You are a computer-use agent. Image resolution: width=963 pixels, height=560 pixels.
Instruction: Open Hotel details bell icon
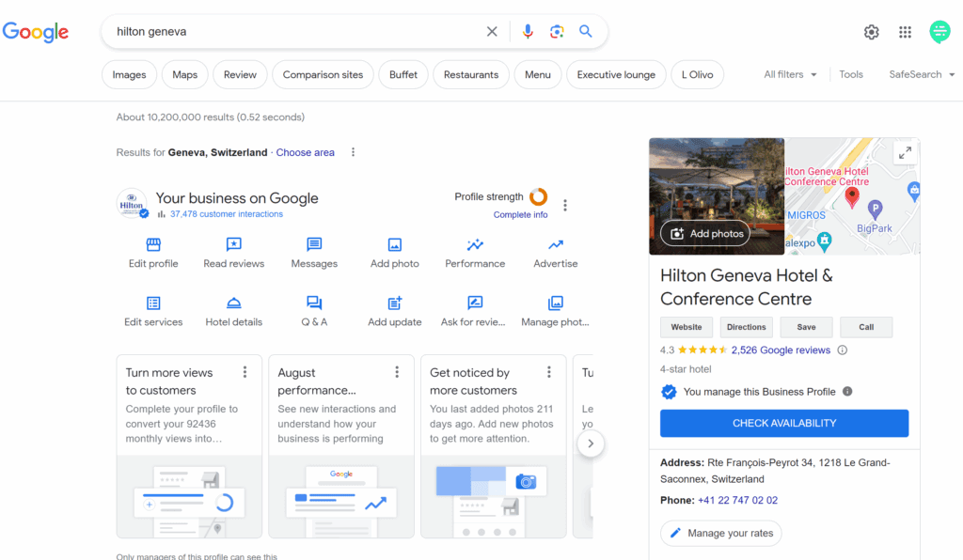[x=234, y=303]
